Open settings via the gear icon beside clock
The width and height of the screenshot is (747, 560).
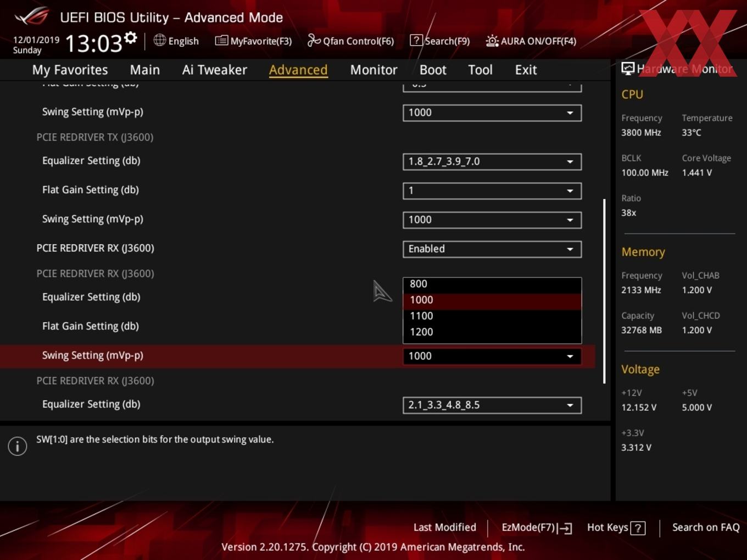[x=131, y=37]
